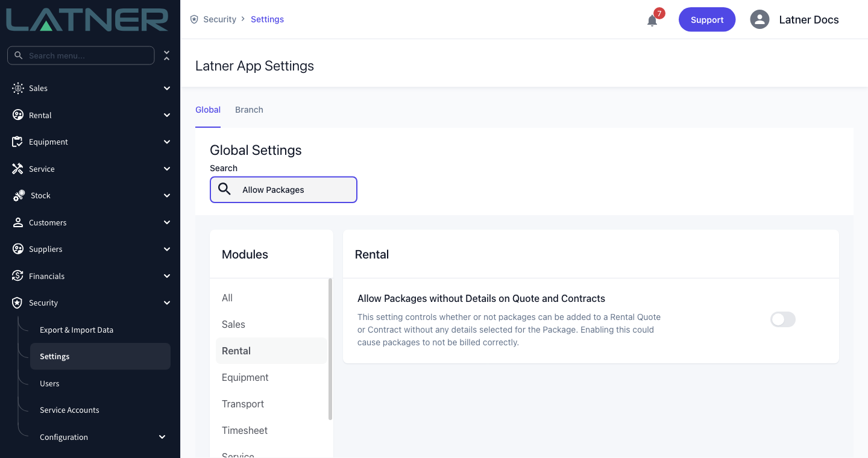Collapse the Security menu chevron

(x=167, y=303)
